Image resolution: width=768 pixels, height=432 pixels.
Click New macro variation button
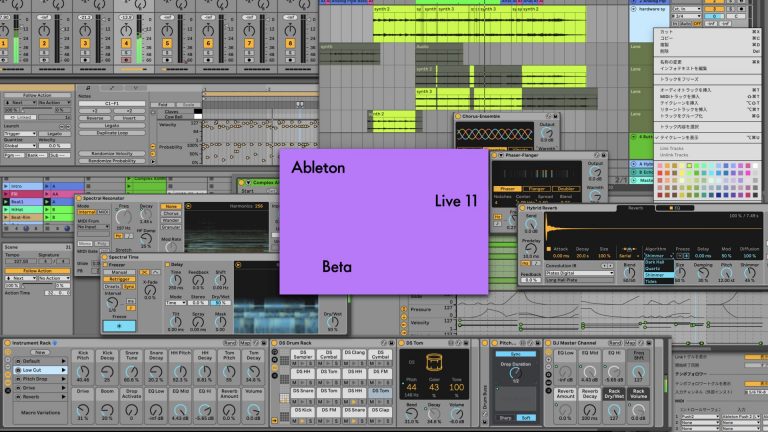click(x=40, y=352)
